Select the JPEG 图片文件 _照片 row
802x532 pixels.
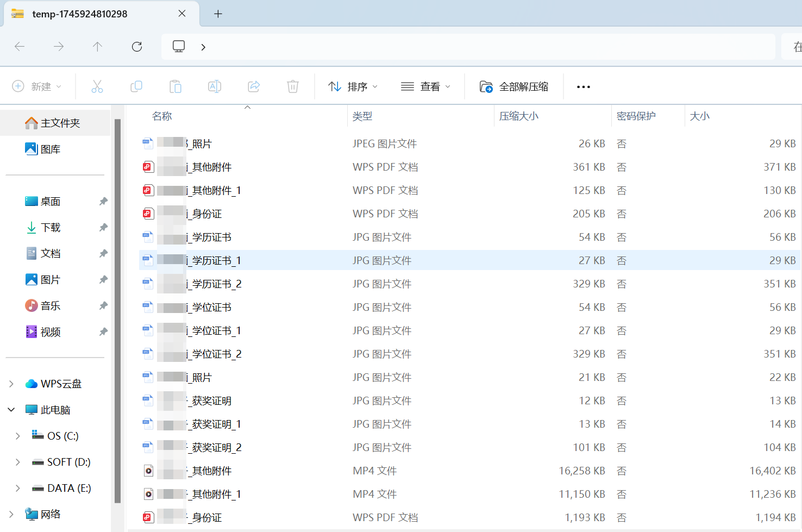click(x=470, y=143)
